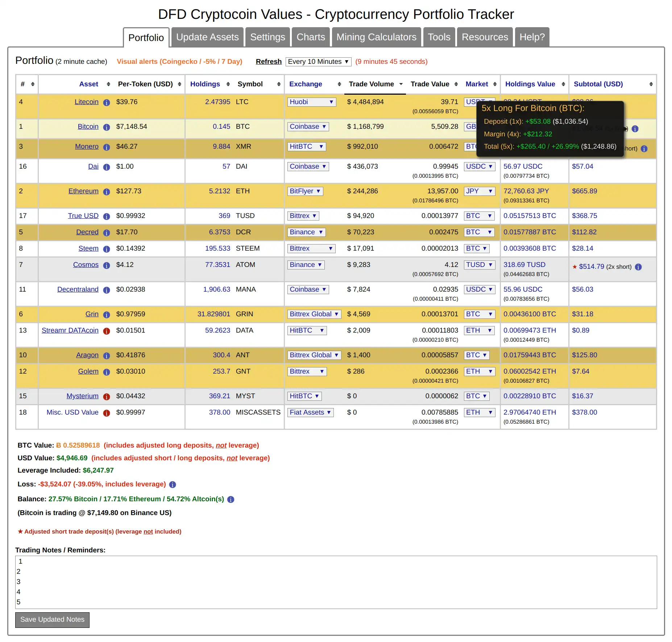The height and width of the screenshot is (642, 672).
Task: Click the info icon next to Litecoin
Action: (x=107, y=103)
